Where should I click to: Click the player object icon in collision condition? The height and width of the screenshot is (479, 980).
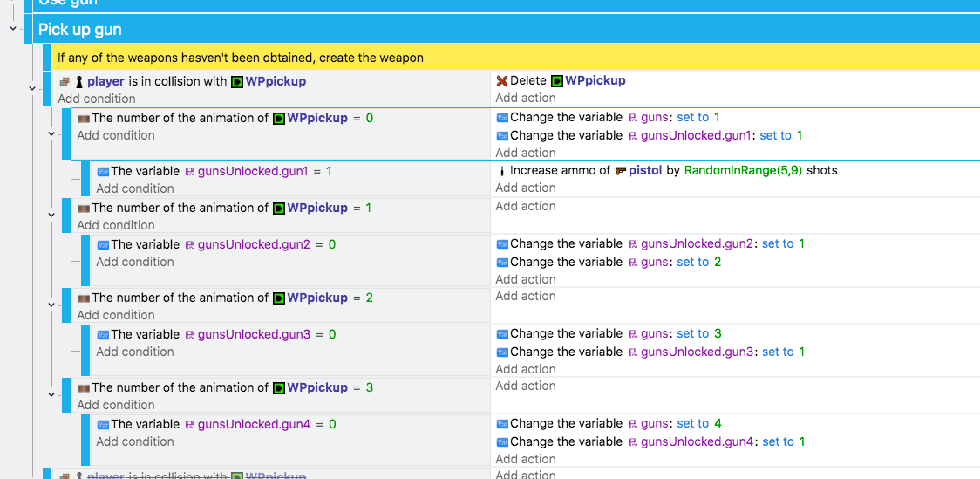78,81
